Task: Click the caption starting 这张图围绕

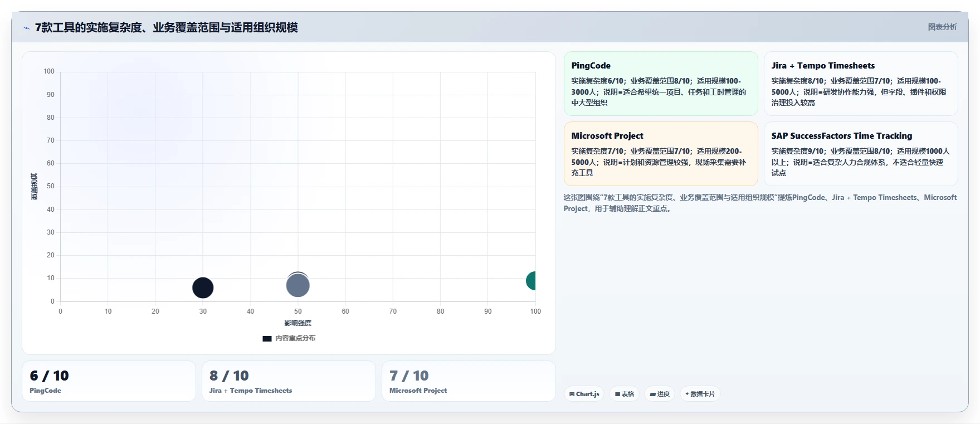Action: [760, 203]
